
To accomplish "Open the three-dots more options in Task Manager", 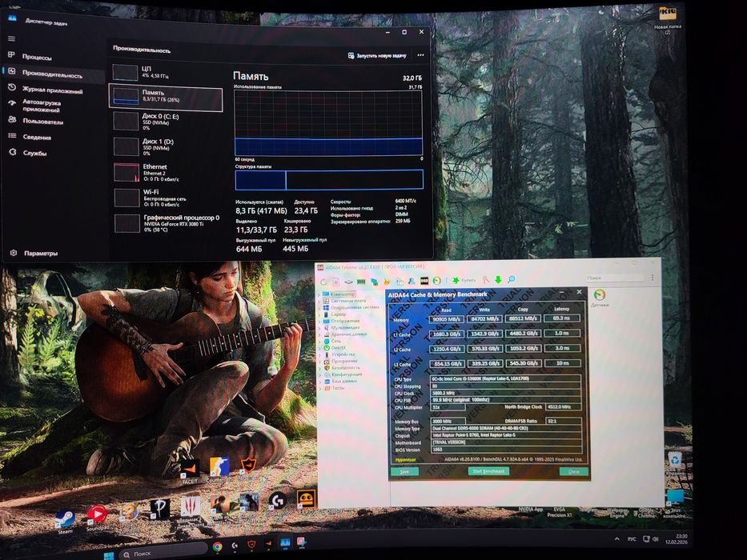I will point(420,55).
